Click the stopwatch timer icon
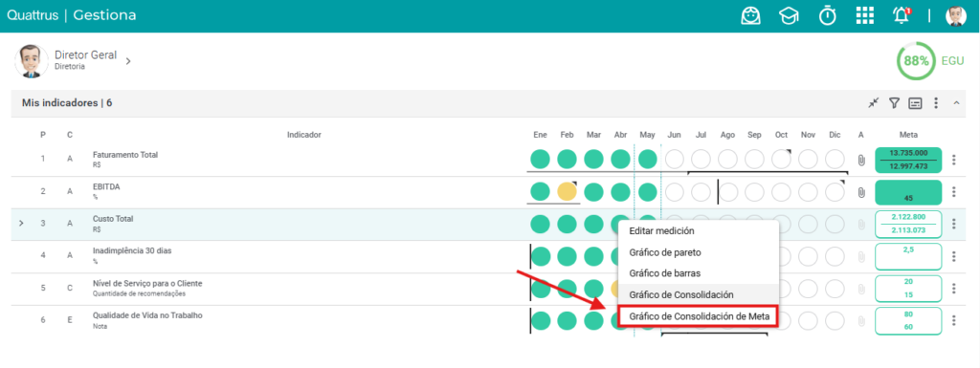The image size is (980, 368). pos(828,15)
